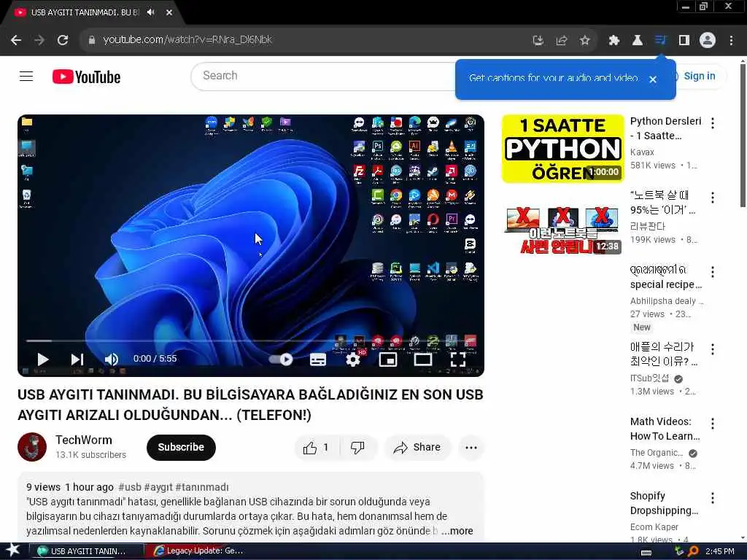
Task: Open the YouTube hamburger guide menu
Action: click(x=26, y=76)
